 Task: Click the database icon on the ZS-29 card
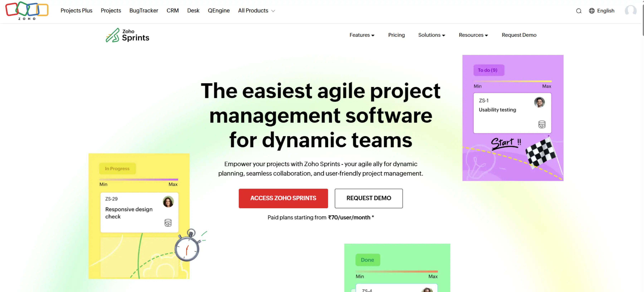[168, 223]
